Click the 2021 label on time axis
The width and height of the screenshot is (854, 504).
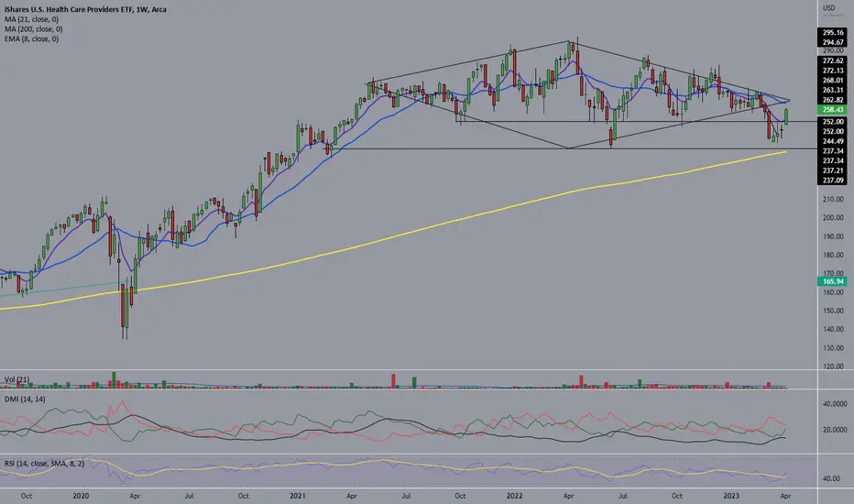(298, 496)
